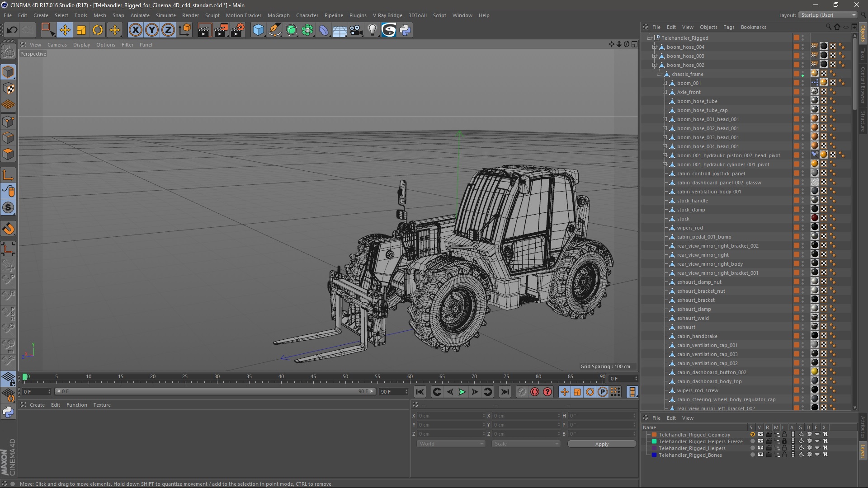
Task: Click the green array modeling icon
Action: point(307,30)
